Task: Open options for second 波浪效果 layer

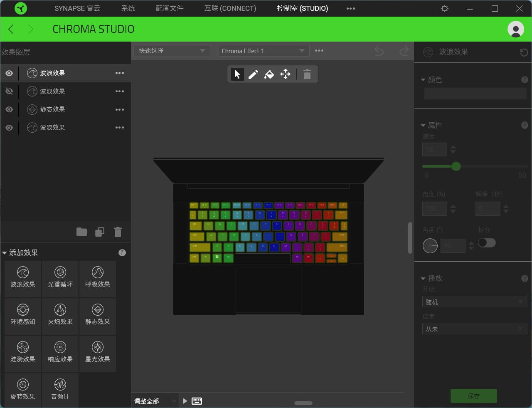Action: [x=120, y=91]
